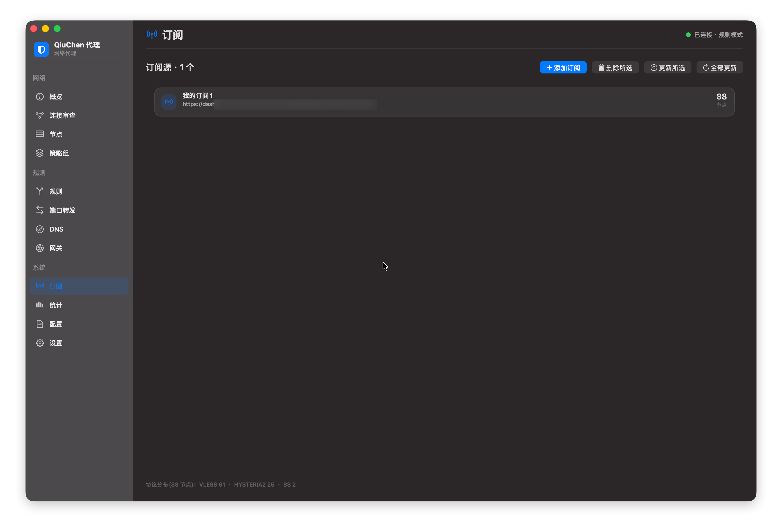Click the 订阅 antenna icon in sidebar
This screenshot has width=782, height=532.
point(40,286)
